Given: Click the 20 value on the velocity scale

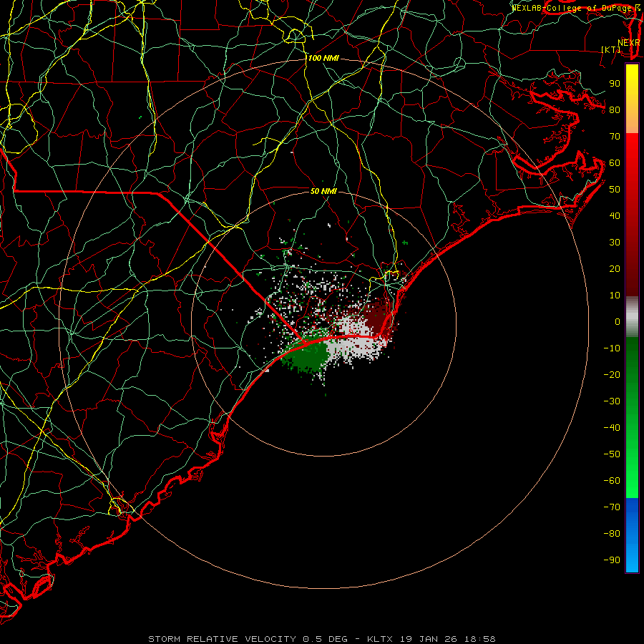Looking at the screenshot, I should point(615,269).
